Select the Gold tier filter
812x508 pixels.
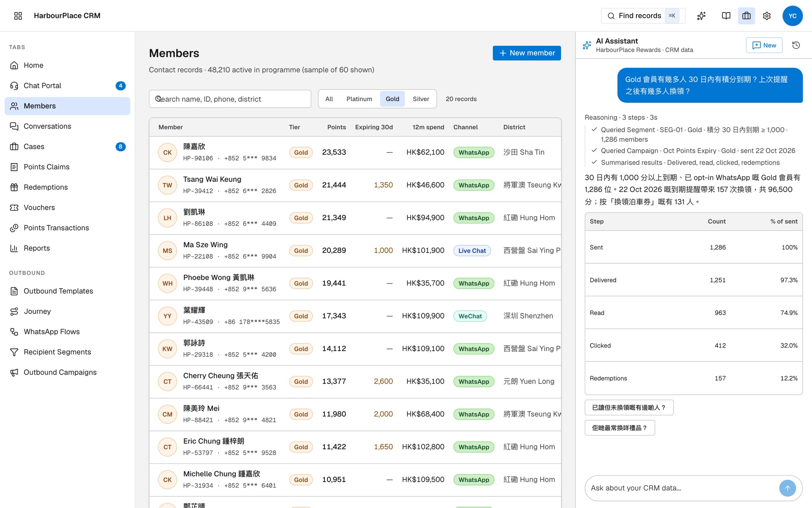click(392, 99)
